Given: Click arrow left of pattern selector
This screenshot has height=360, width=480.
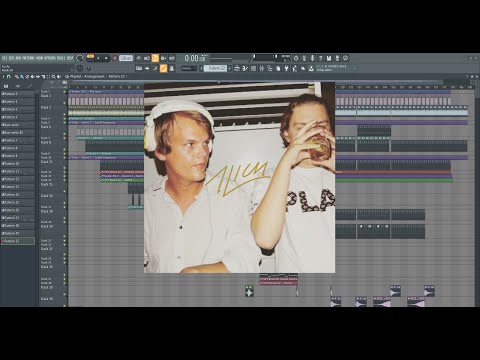Looking at the screenshot, I should click(x=201, y=68).
